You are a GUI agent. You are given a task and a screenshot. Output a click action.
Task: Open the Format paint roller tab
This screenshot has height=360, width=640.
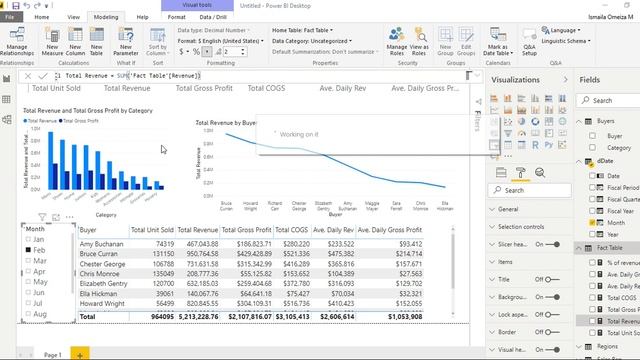click(520, 172)
